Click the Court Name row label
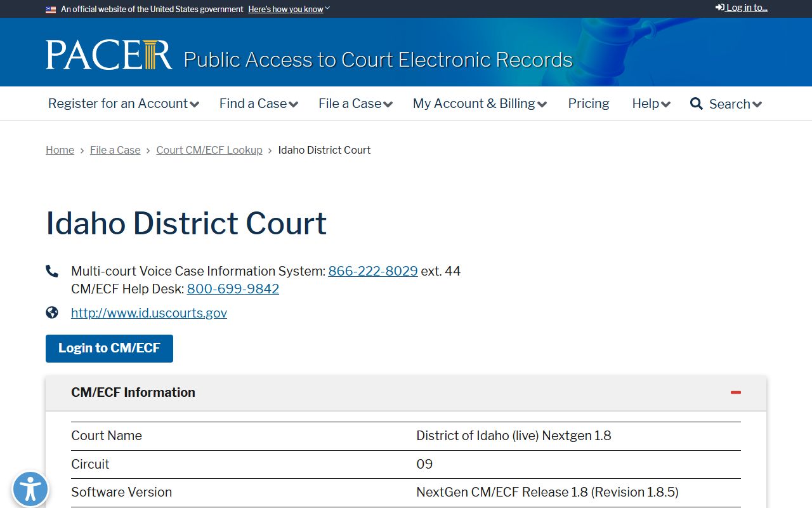The width and height of the screenshot is (812, 508). click(x=107, y=436)
